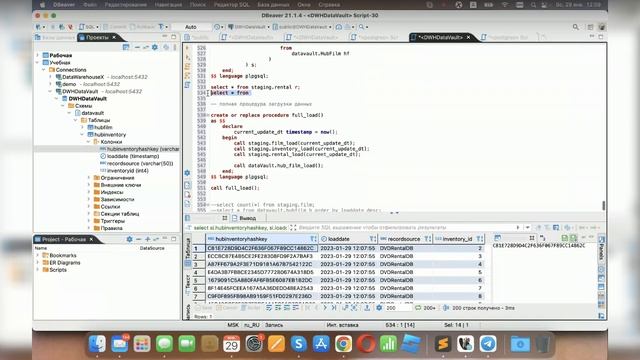Close the Проекты tab
The height and width of the screenshot is (360, 640).
(114, 38)
